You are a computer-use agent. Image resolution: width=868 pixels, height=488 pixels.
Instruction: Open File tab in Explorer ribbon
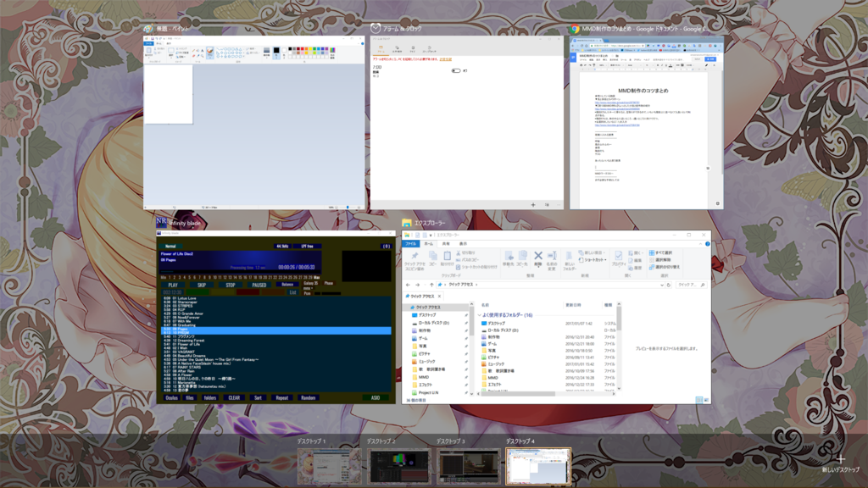tap(410, 243)
